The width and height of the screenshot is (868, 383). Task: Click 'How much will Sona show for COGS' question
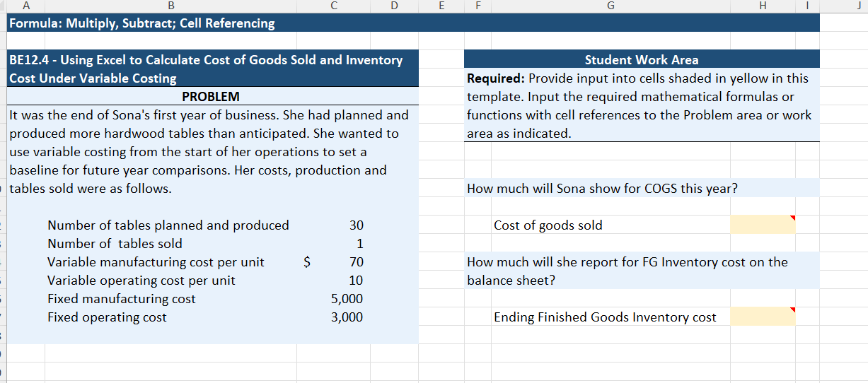tap(602, 188)
